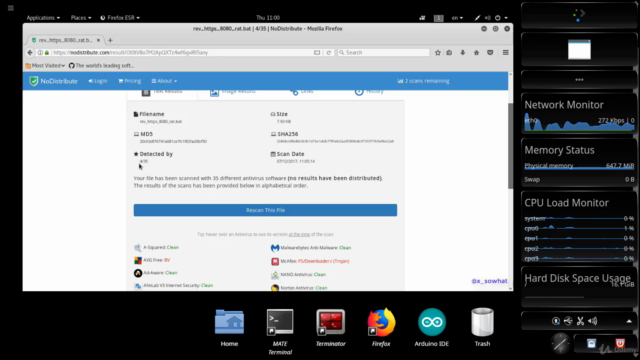Open the Firefox ESR panel menu
Screen dimensions: 640x360
[x=120, y=18]
